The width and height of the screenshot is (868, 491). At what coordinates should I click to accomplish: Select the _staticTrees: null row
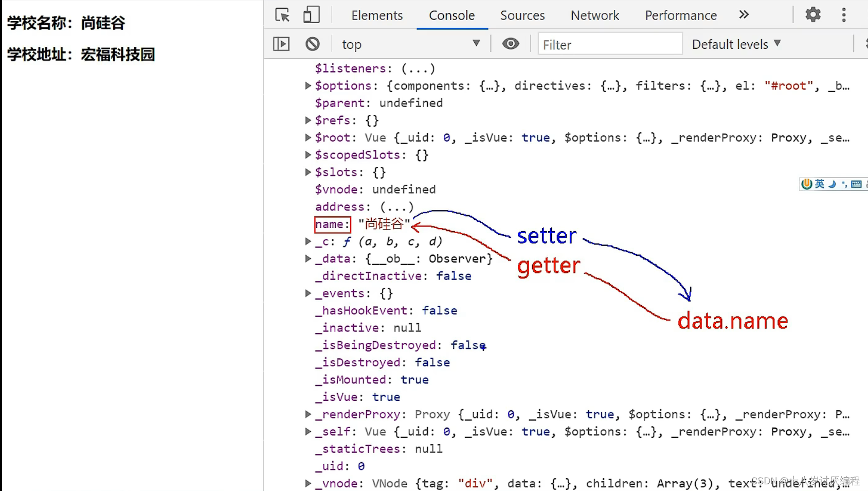pos(379,449)
